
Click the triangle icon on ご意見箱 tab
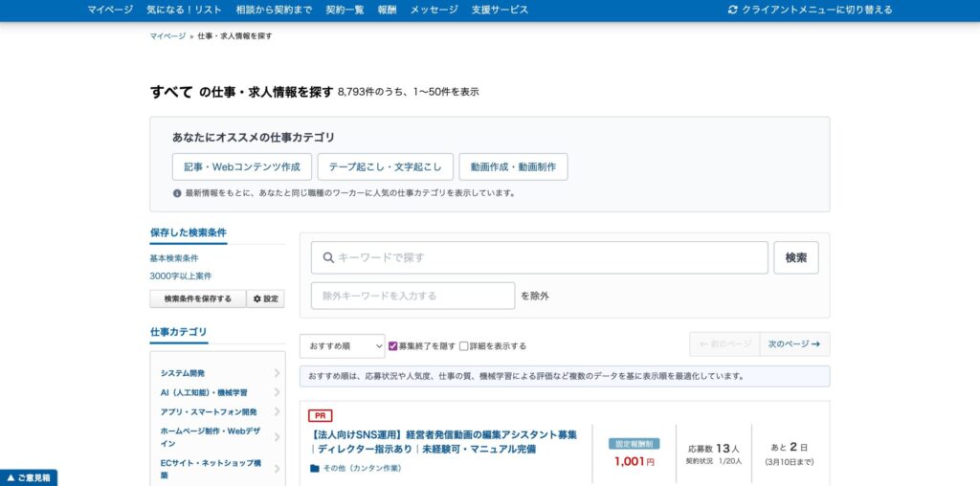click(11, 476)
